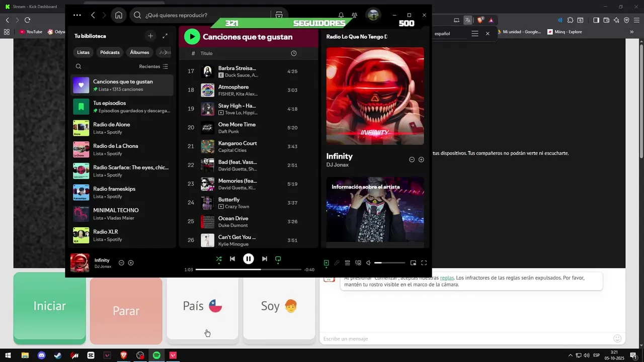Toggle the Now Playing view panel
644x362 pixels.
[326, 263]
